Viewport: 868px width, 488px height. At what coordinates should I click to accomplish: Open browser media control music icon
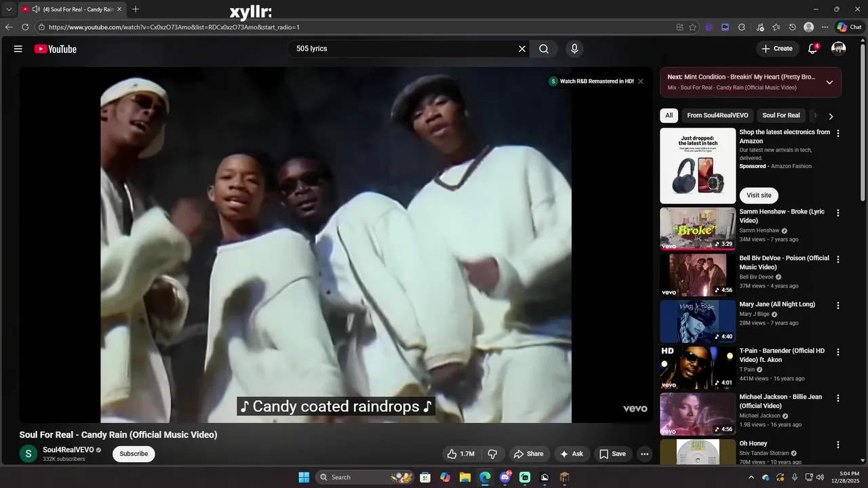[759, 27]
